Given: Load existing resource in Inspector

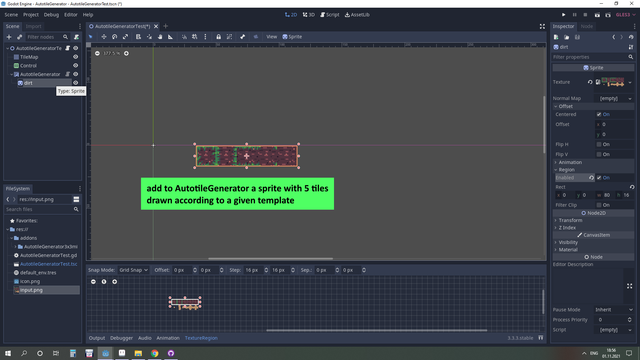Looking at the screenshot, I should 567,37.
